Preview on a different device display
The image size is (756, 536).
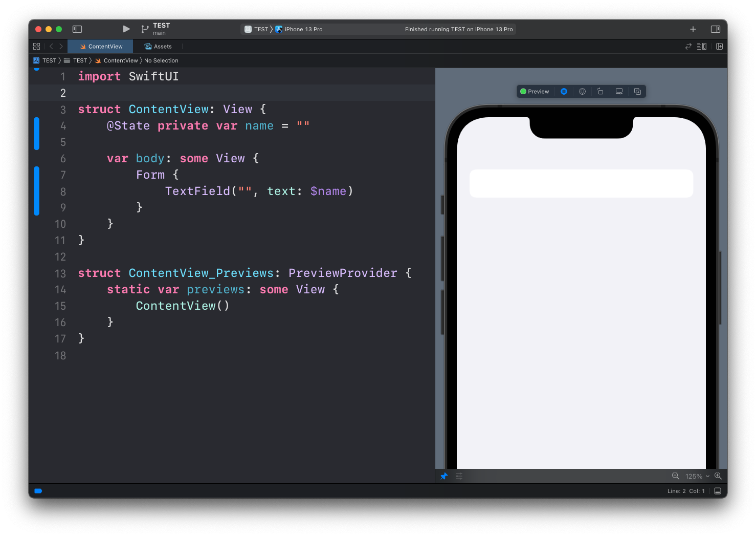point(619,91)
